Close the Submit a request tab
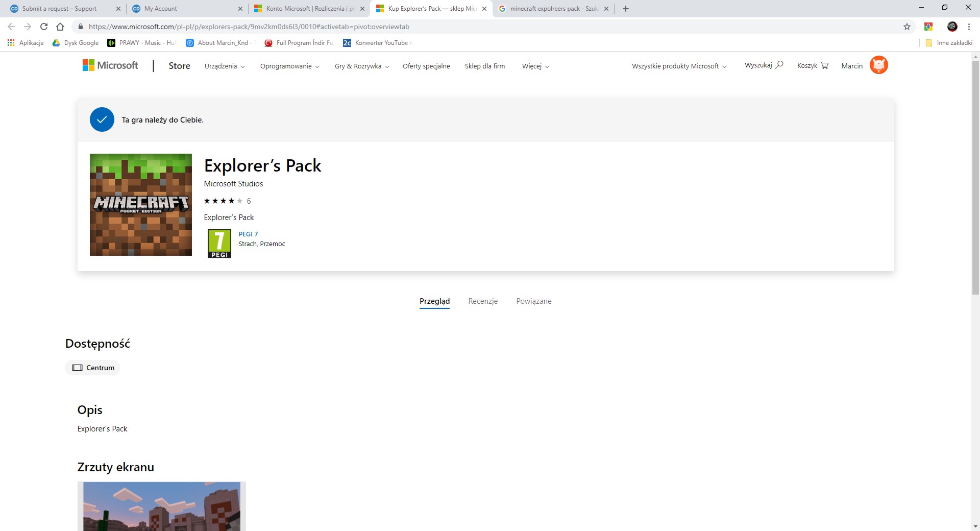 [x=118, y=9]
